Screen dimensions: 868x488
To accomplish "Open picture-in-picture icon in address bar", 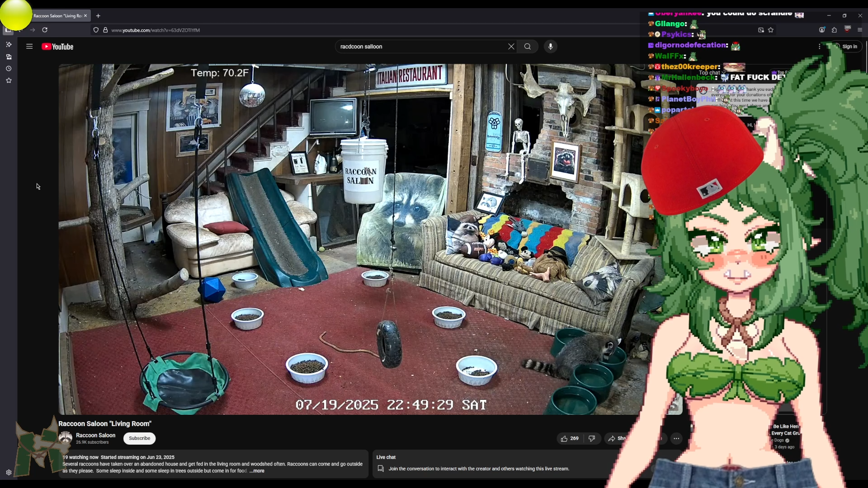I will (761, 30).
